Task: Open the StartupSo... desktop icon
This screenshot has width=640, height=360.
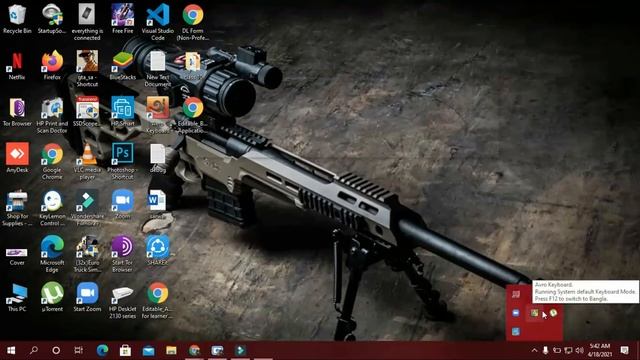Action: click(x=52, y=19)
